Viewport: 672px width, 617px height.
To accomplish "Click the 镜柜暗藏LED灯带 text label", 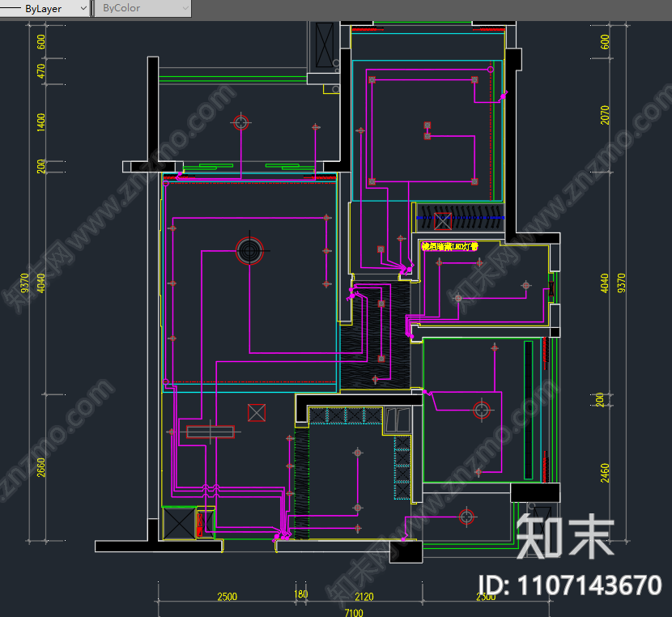I will click(450, 248).
